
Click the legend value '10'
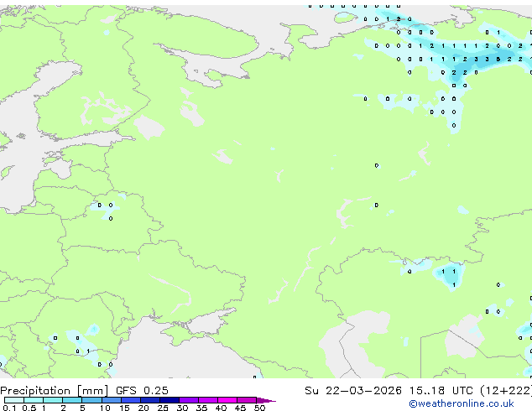coord(105,408)
